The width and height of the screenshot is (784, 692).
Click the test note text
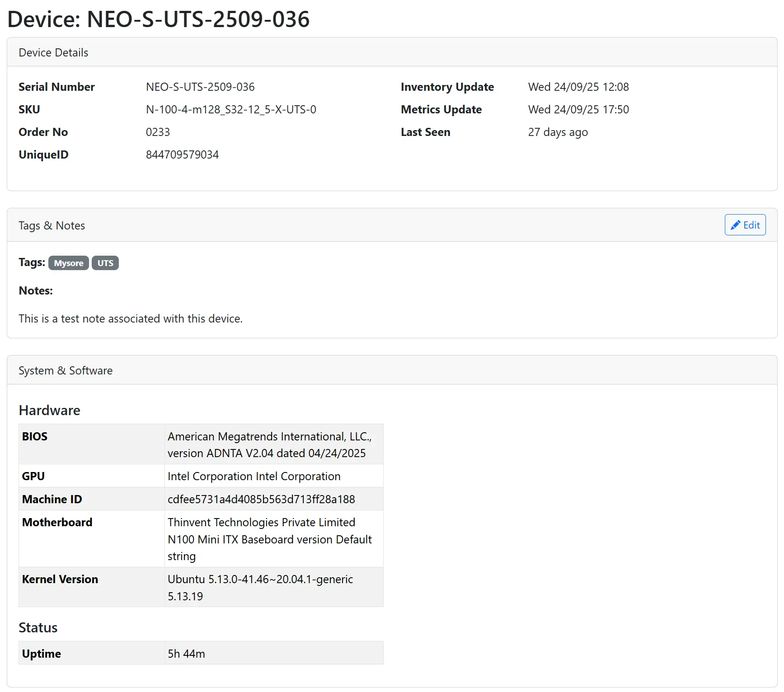(131, 318)
